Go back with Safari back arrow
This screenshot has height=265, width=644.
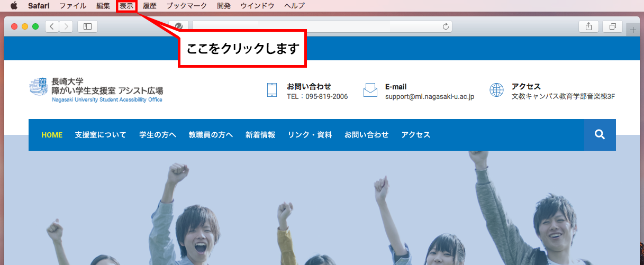point(52,26)
